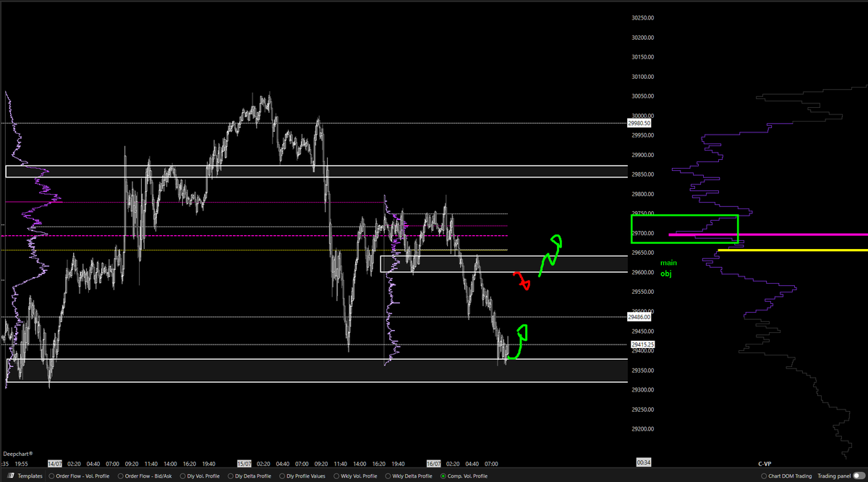Click the 30250.00 price axis value
The image size is (868, 482).
coord(643,18)
